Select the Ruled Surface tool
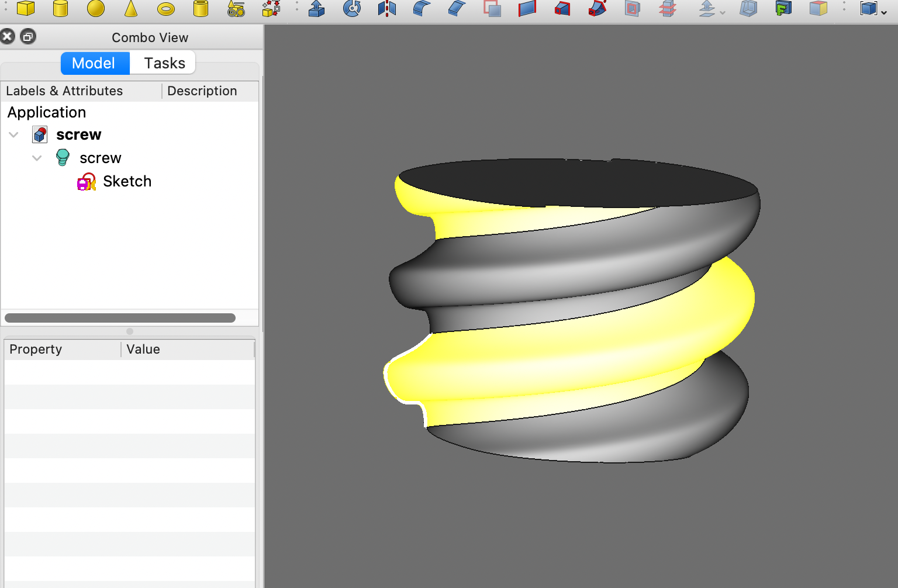The height and width of the screenshot is (588, 898). tap(527, 8)
